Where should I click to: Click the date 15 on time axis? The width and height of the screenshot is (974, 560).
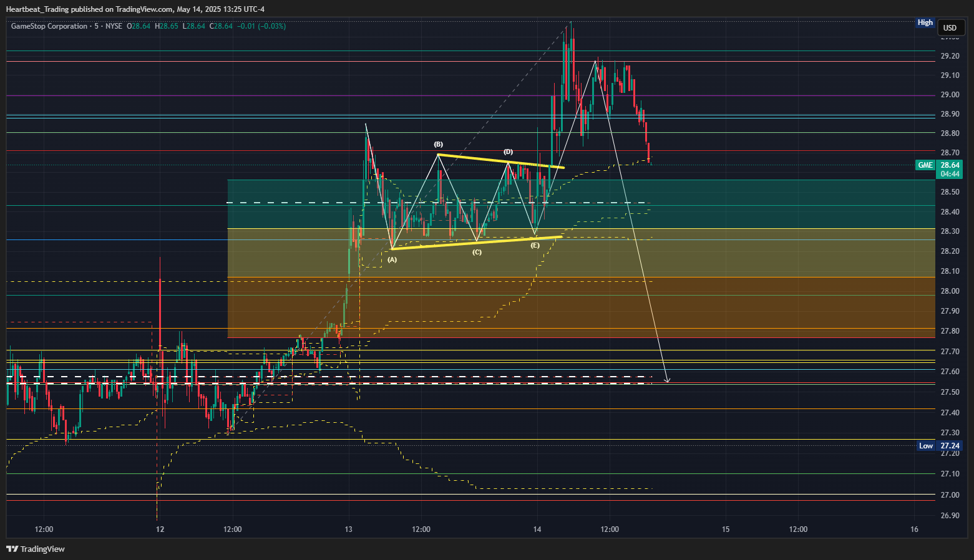[726, 529]
